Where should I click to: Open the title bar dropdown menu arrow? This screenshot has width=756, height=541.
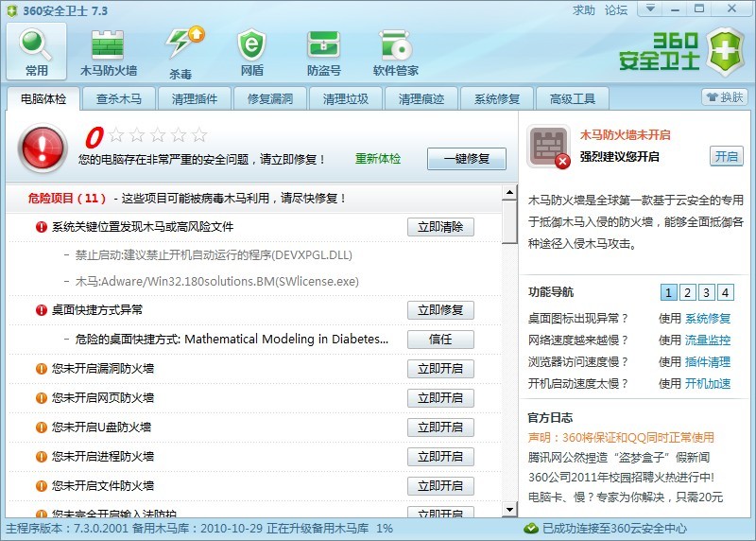pos(650,9)
